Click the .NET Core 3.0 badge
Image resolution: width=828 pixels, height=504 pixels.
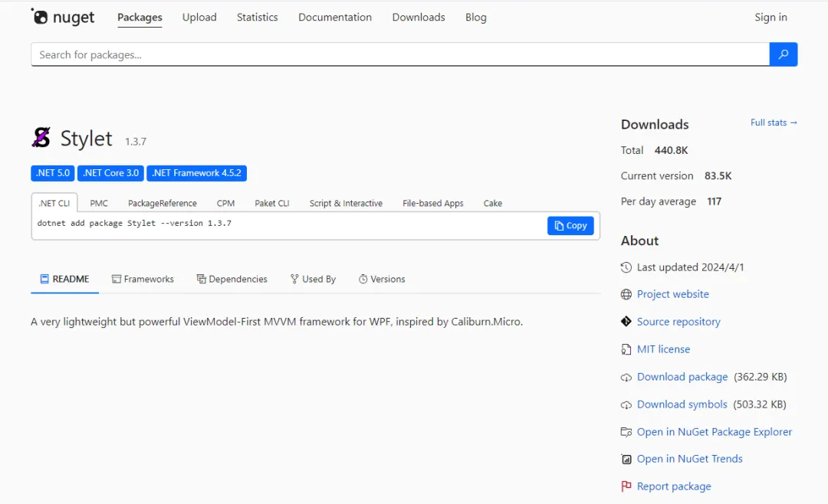110,173
